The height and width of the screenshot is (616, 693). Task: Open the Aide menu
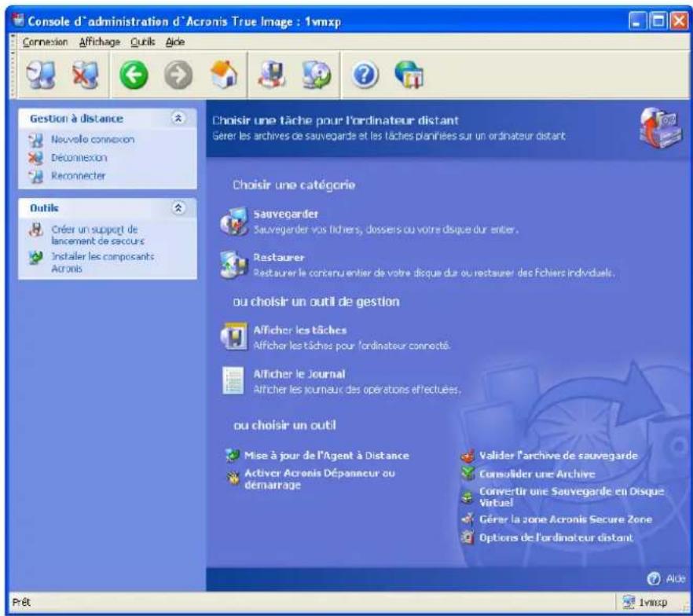point(175,42)
